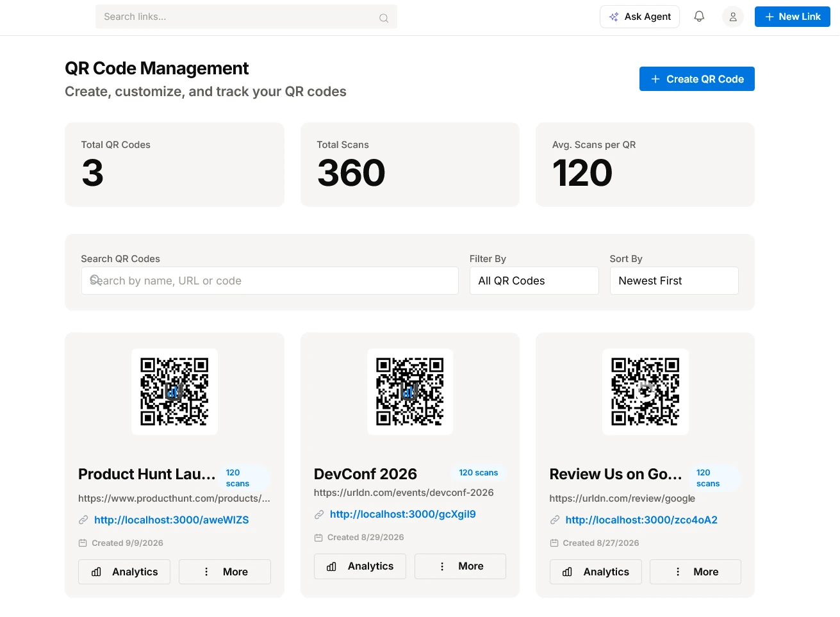Image resolution: width=840 pixels, height=617 pixels.
Task: Open Analytics for DevConf 2026
Action: [360, 566]
